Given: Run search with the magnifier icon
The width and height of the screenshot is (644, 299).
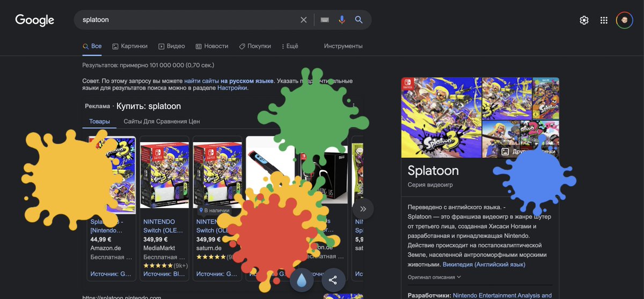Looking at the screenshot, I should click(x=359, y=20).
